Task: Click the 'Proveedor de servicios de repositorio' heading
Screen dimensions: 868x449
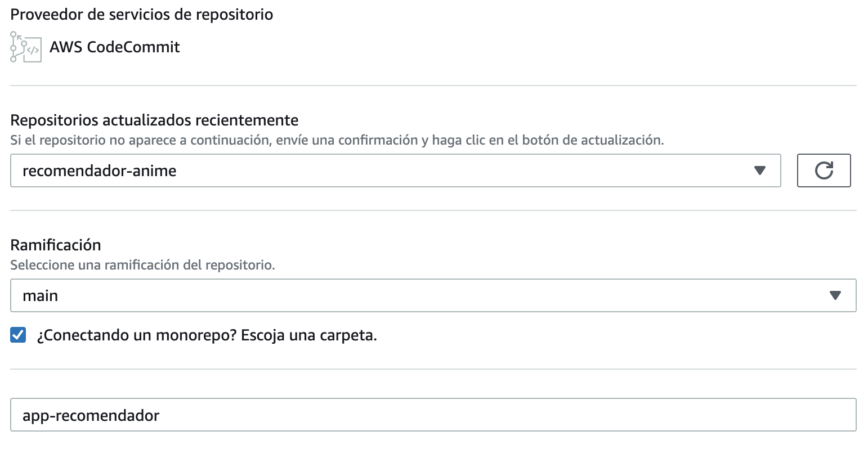Action: 142,15
